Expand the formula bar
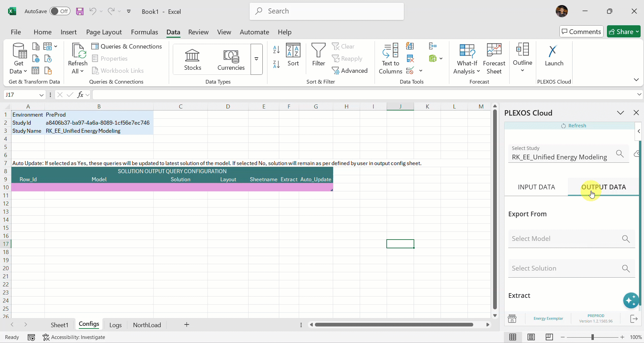The width and height of the screenshot is (644, 343). 639,95
